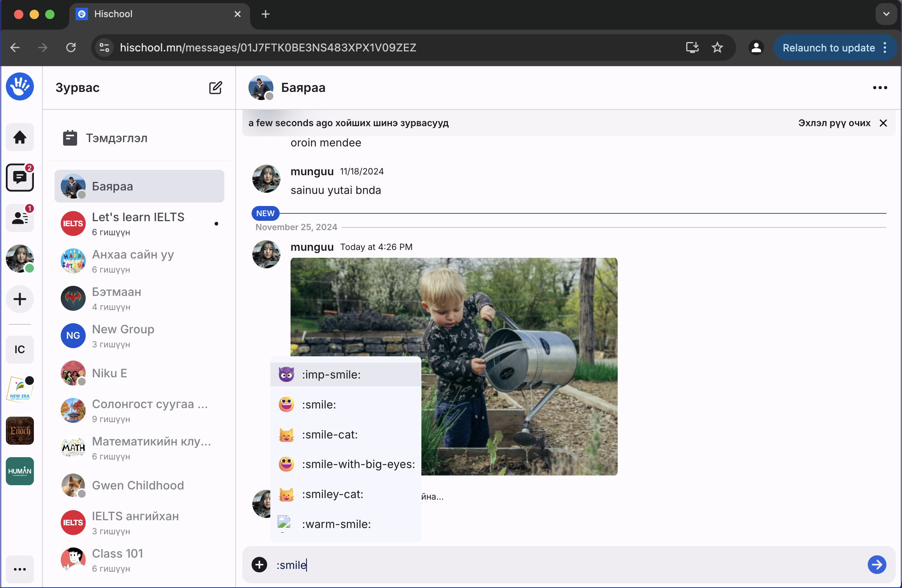Image resolution: width=902 pixels, height=588 pixels.
Task: Click the attachment plus icon in input
Action: click(x=259, y=565)
